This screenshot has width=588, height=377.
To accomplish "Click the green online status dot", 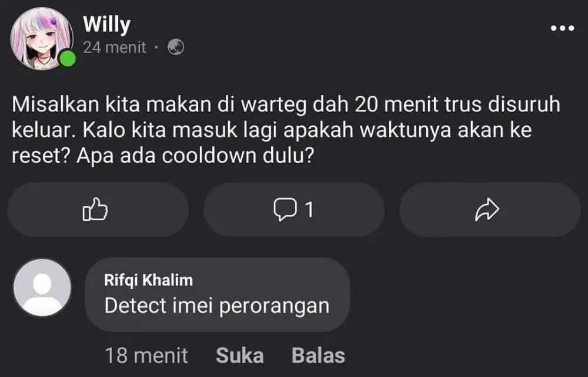I will (x=68, y=59).
